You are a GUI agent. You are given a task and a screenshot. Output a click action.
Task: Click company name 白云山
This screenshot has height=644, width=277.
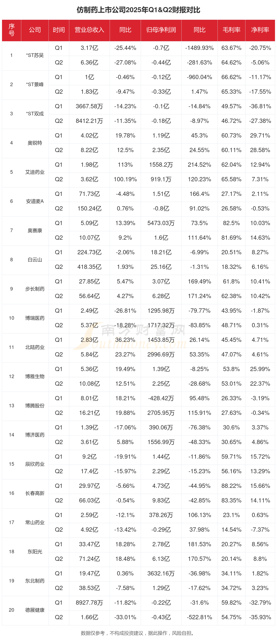(x=35, y=260)
